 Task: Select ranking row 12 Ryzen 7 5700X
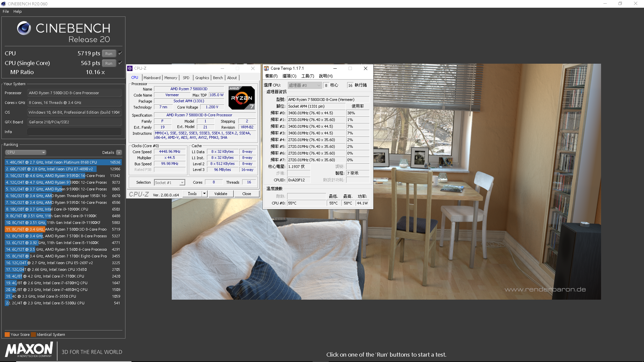pos(63,236)
